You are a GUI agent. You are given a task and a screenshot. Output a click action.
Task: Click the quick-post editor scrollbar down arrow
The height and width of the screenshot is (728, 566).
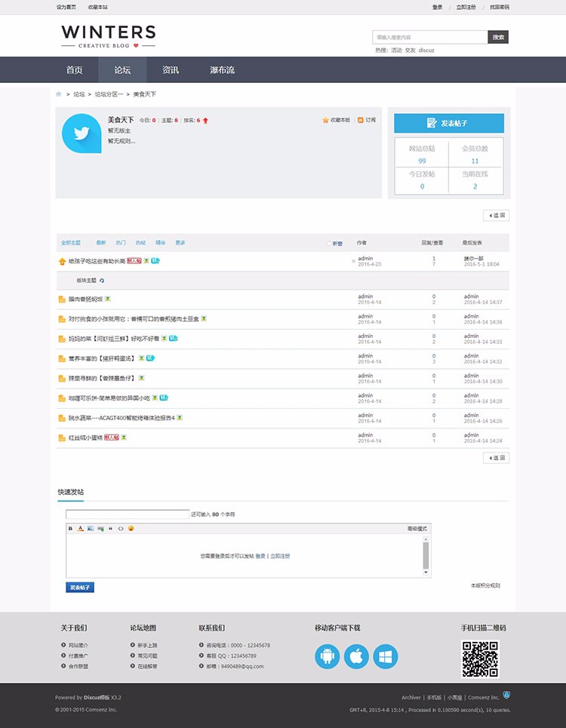coord(426,573)
